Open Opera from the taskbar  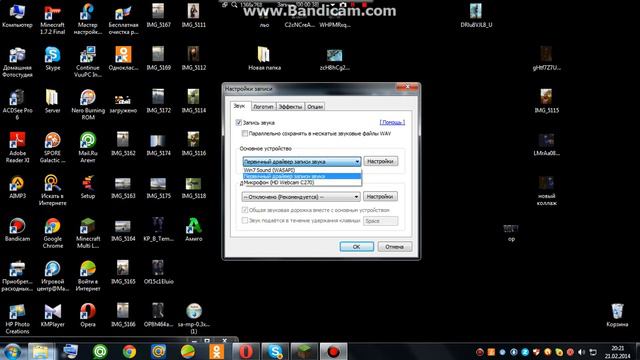246,351
